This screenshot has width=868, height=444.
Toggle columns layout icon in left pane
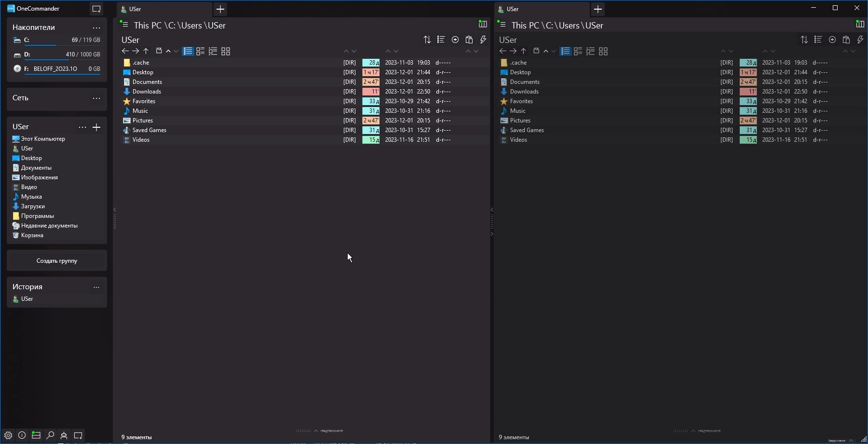(x=483, y=24)
